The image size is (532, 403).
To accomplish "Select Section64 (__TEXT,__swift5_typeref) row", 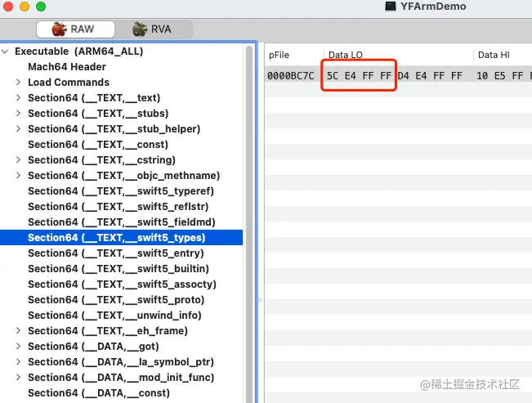I will [122, 191].
